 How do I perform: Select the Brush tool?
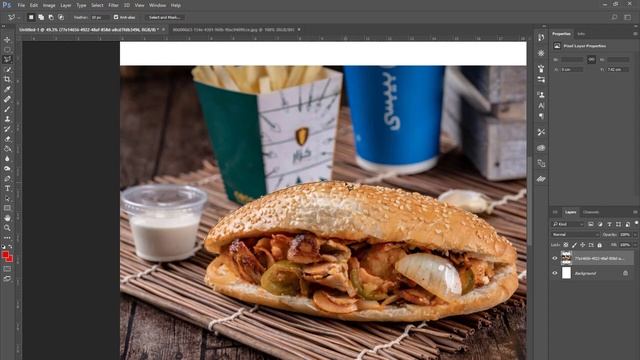pos(7,109)
